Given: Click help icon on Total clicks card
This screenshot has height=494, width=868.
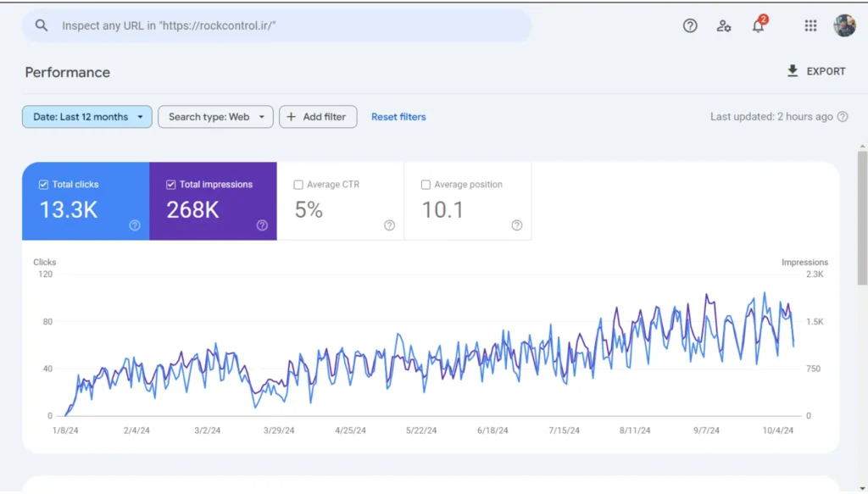Looking at the screenshot, I should (x=135, y=225).
